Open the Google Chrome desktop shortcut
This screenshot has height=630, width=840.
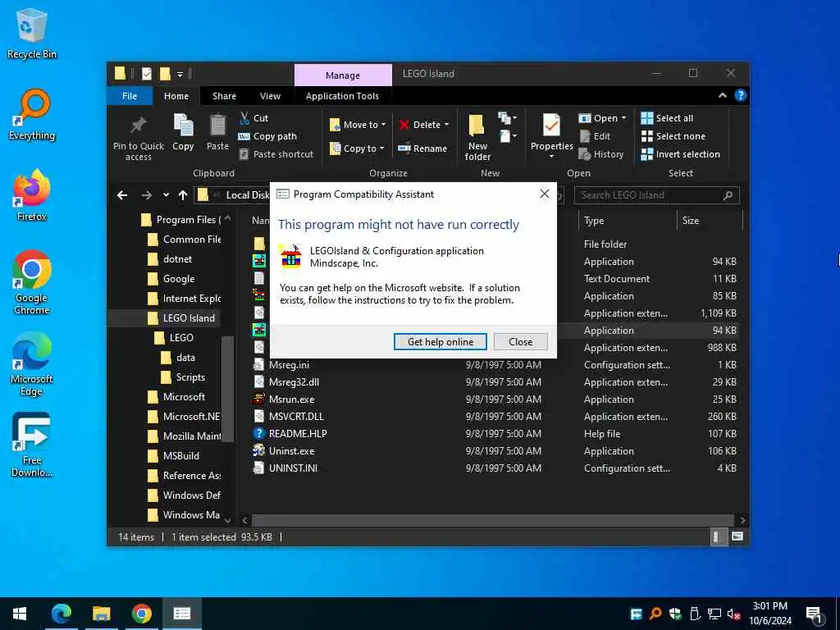tap(32, 282)
